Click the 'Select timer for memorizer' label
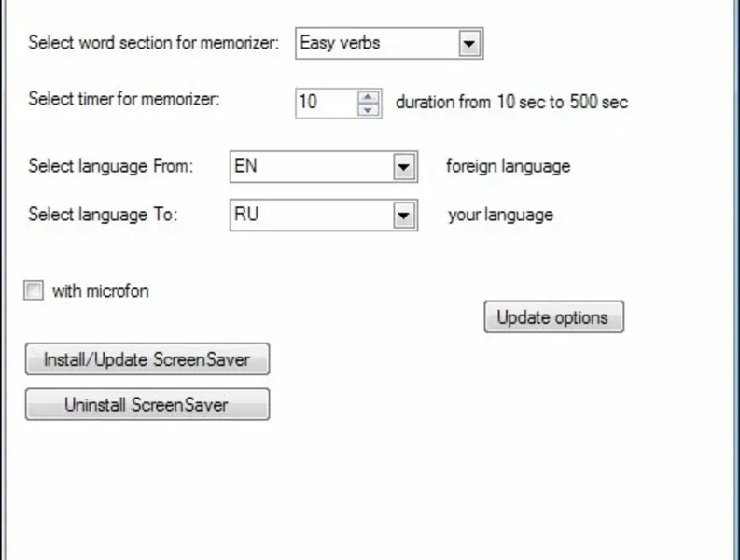The height and width of the screenshot is (560, 740). click(124, 99)
